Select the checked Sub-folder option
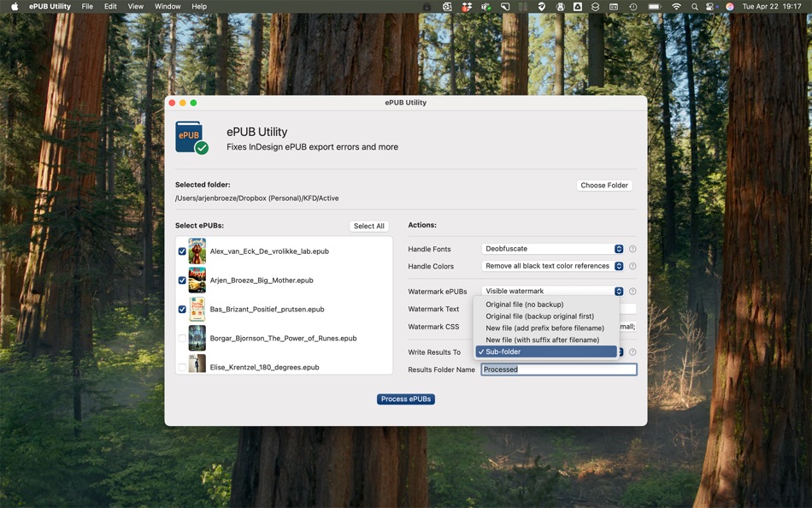 [x=546, y=351]
